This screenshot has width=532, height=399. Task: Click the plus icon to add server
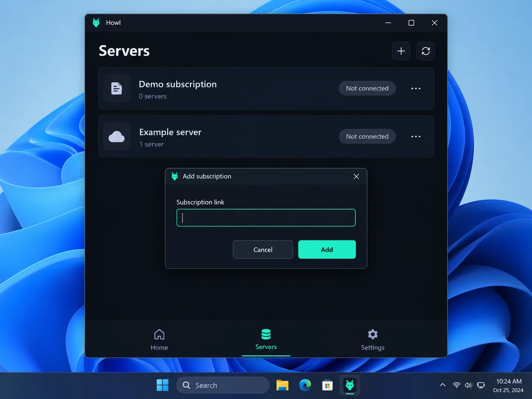(x=401, y=51)
